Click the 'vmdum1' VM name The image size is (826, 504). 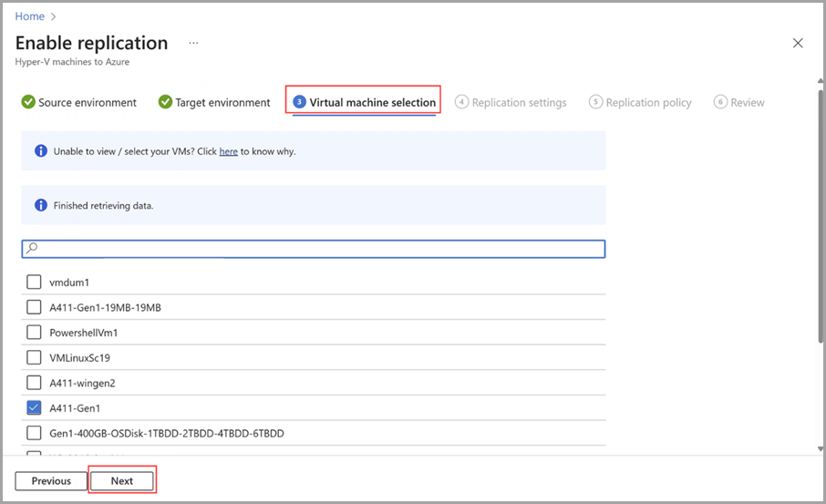pyautogui.click(x=69, y=283)
